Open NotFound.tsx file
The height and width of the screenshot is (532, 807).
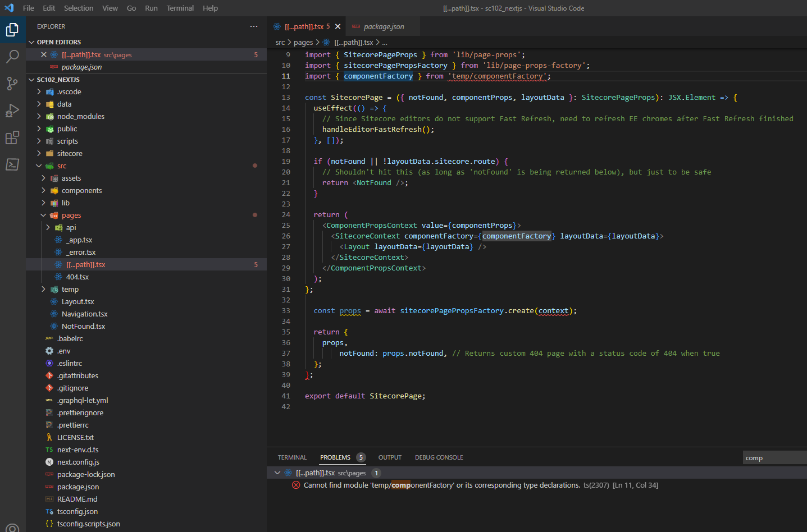(x=146, y=326)
